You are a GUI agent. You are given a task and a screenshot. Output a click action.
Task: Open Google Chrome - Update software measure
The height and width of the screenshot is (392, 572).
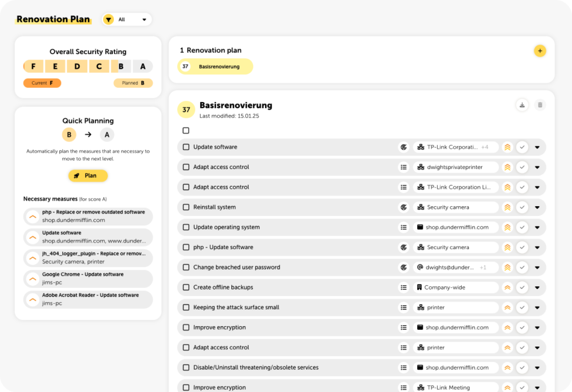[88, 278]
